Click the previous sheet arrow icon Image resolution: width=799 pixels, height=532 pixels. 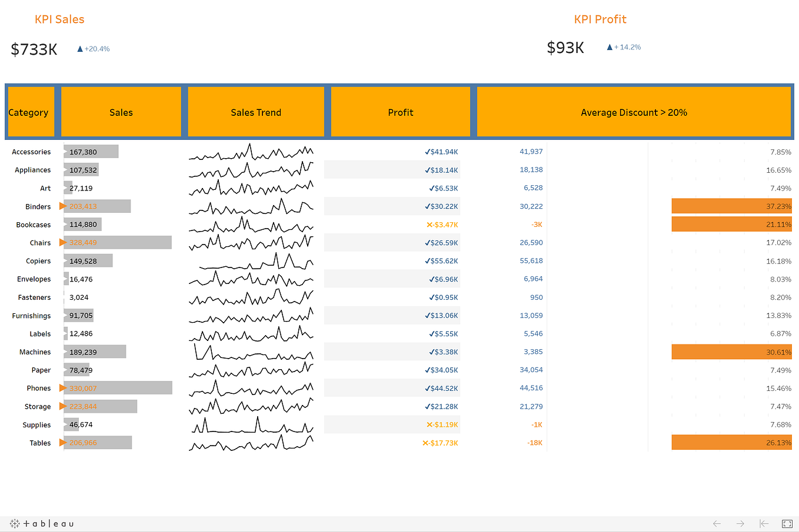(717, 523)
